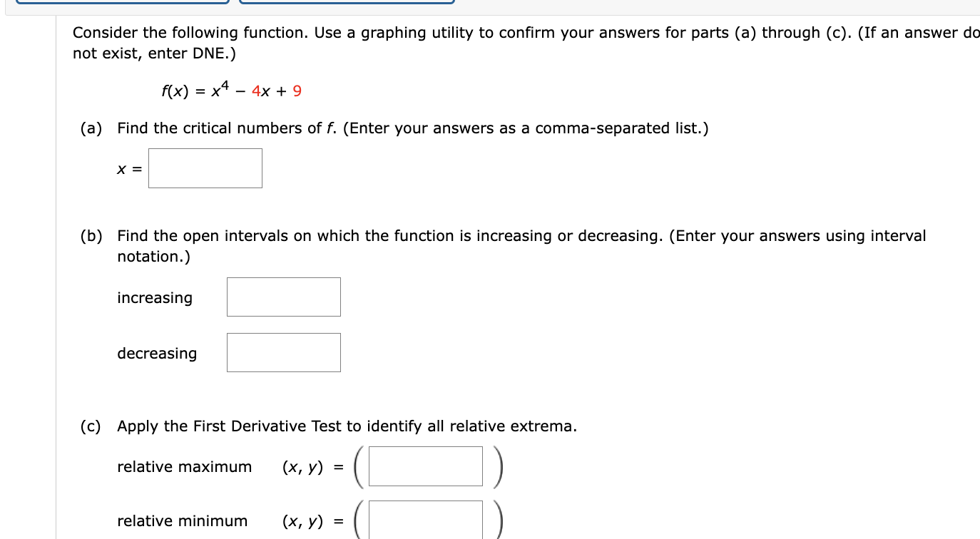Click the increasing interval input field

pyautogui.click(x=283, y=297)
